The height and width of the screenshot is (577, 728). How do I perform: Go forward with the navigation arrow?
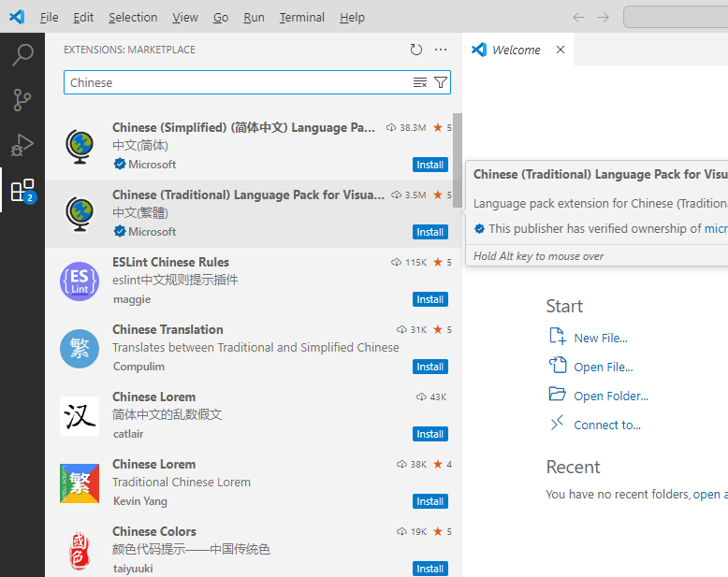(604, 18)
